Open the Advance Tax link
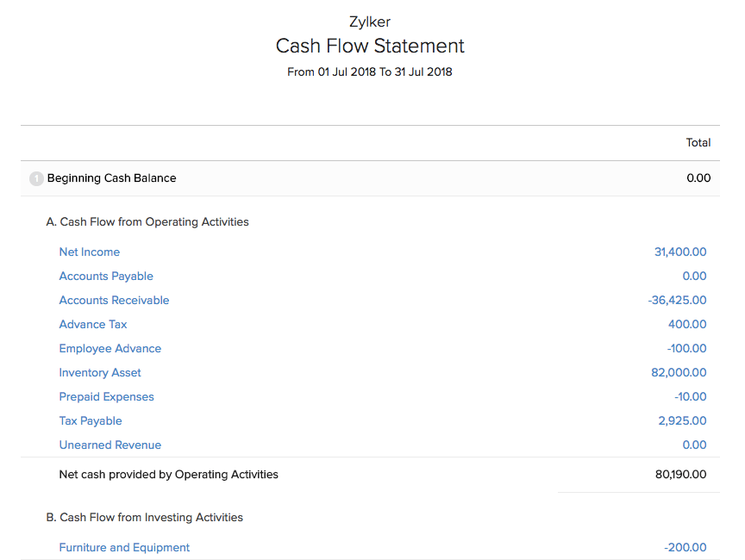Image resolution: width=745 pixels, height=560 pixels. click(x=92, y=325)
